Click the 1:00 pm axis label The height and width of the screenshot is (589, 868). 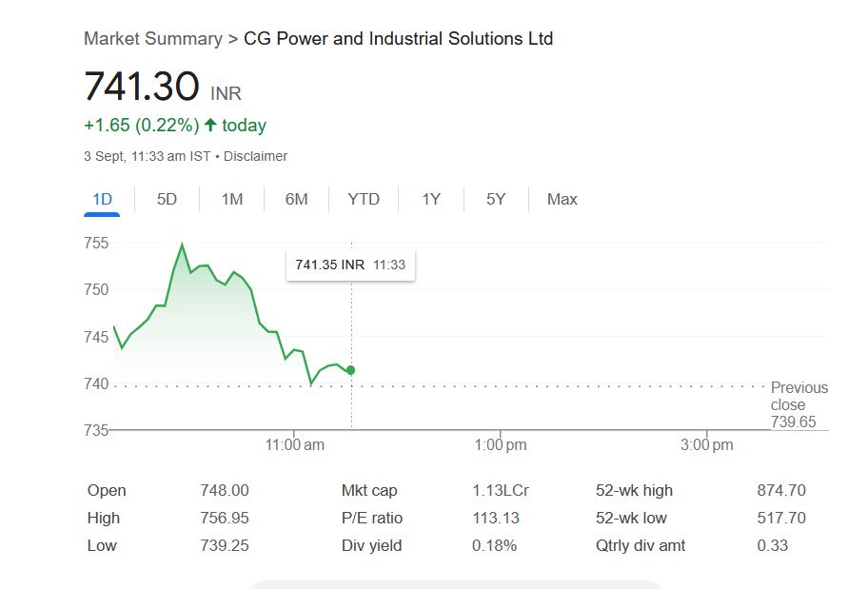tap(501, 444)
